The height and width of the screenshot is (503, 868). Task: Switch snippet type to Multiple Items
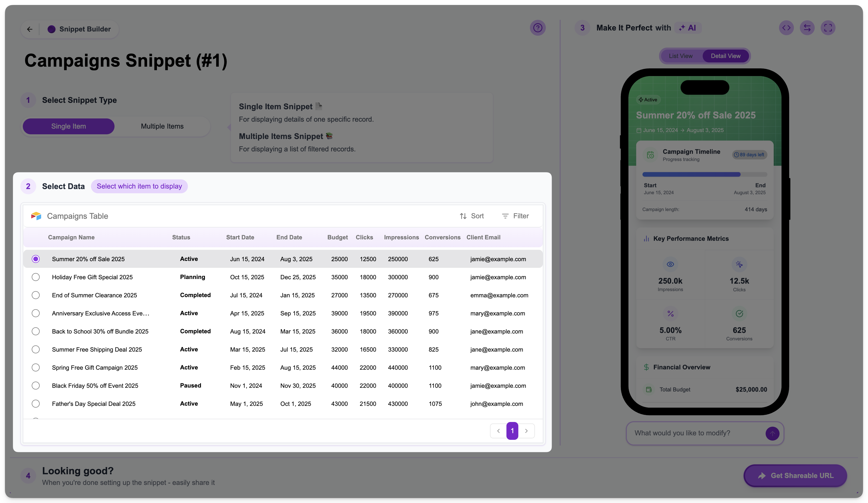pos(162,126)
